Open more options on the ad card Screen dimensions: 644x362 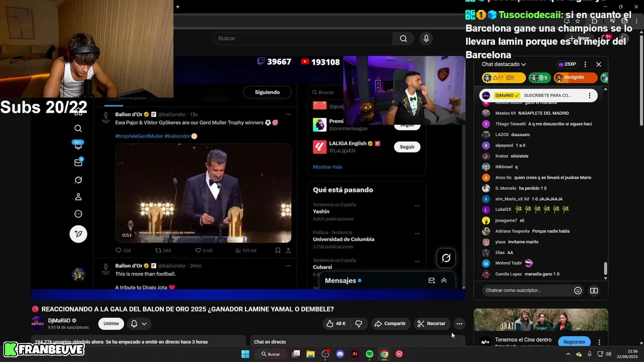click(x=599, y=342)
